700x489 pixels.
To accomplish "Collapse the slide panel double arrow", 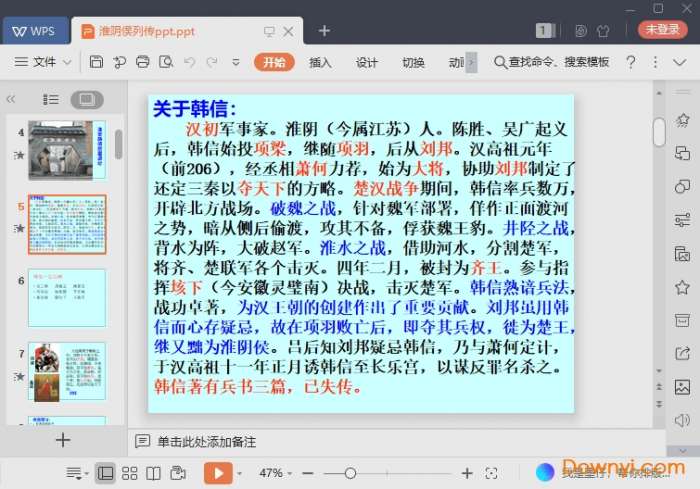I will click(11, 99).
